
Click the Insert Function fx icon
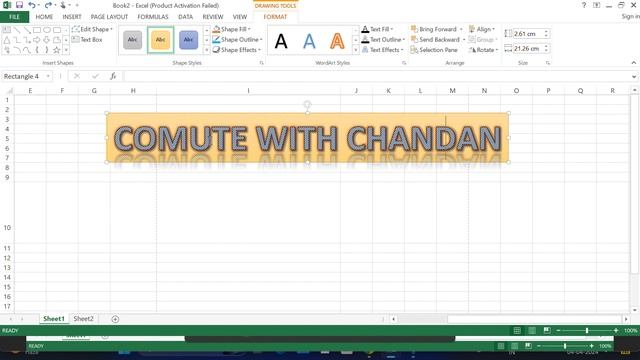pyautogui.click(x=113, y=76)
